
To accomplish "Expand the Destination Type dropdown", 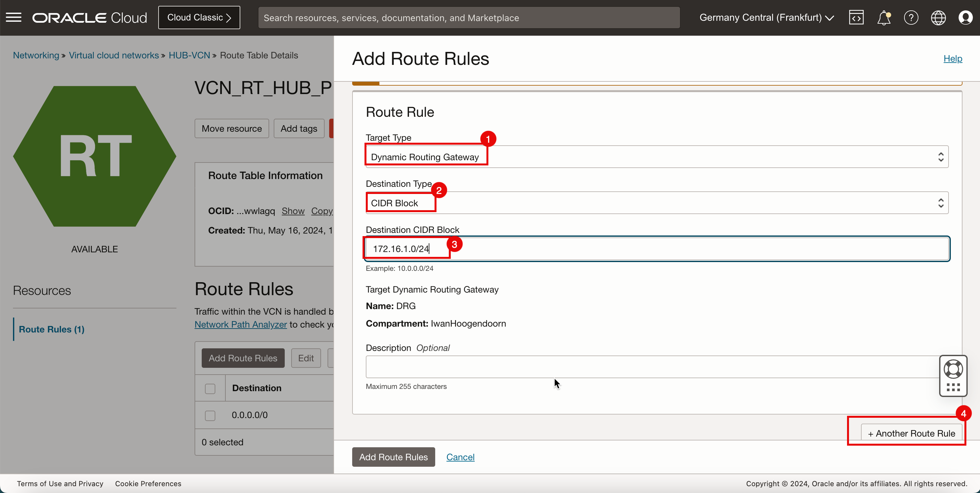I will 657,203.
